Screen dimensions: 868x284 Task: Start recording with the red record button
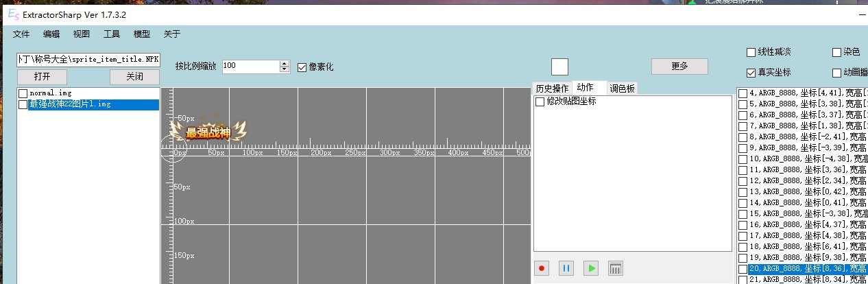point(542,268)
